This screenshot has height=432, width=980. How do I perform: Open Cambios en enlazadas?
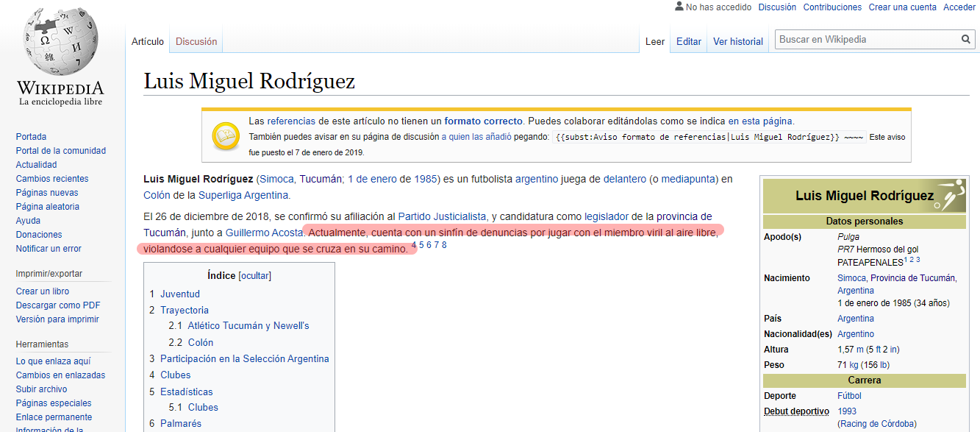tap(60, 375)
